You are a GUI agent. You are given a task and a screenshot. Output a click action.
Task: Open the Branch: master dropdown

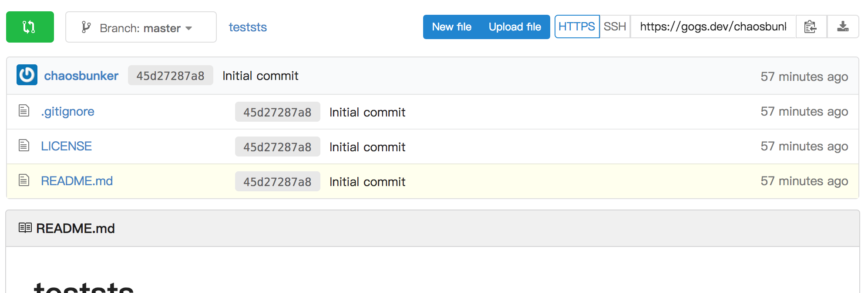tap(141, 27)
